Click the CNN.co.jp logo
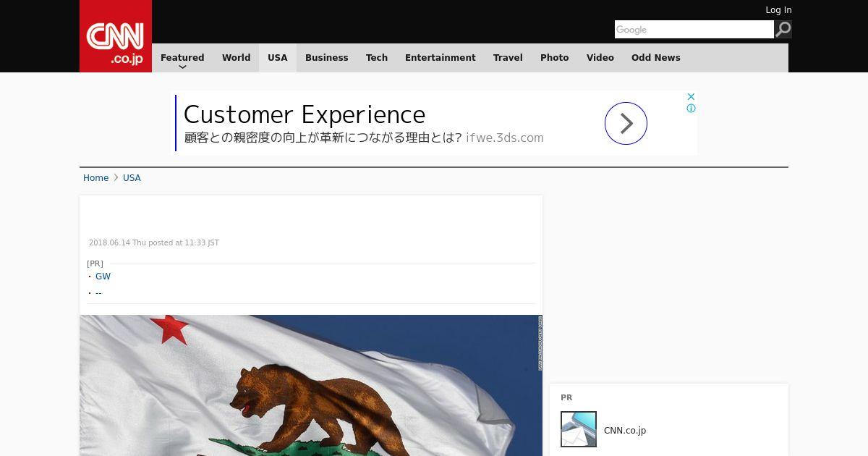This screenshot has width=868, height=456. pos(116,36)
